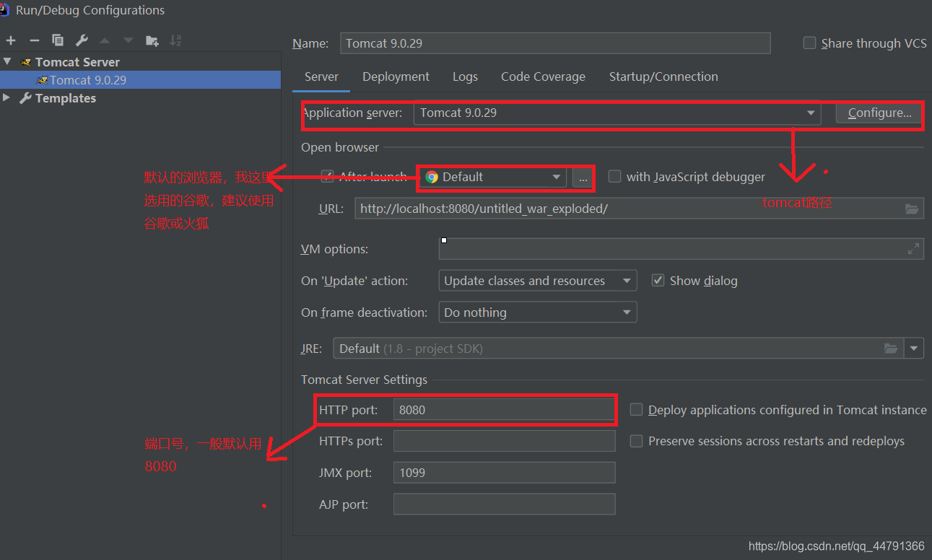
Task: Sort configurations alphabetically
Action: [x=175, y=40]
